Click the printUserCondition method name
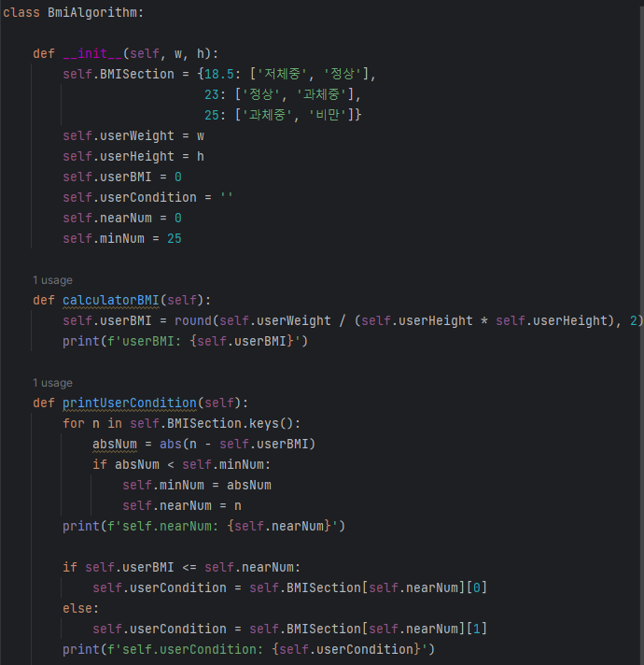This screenshot has width=644, height=665. point(130,403)
